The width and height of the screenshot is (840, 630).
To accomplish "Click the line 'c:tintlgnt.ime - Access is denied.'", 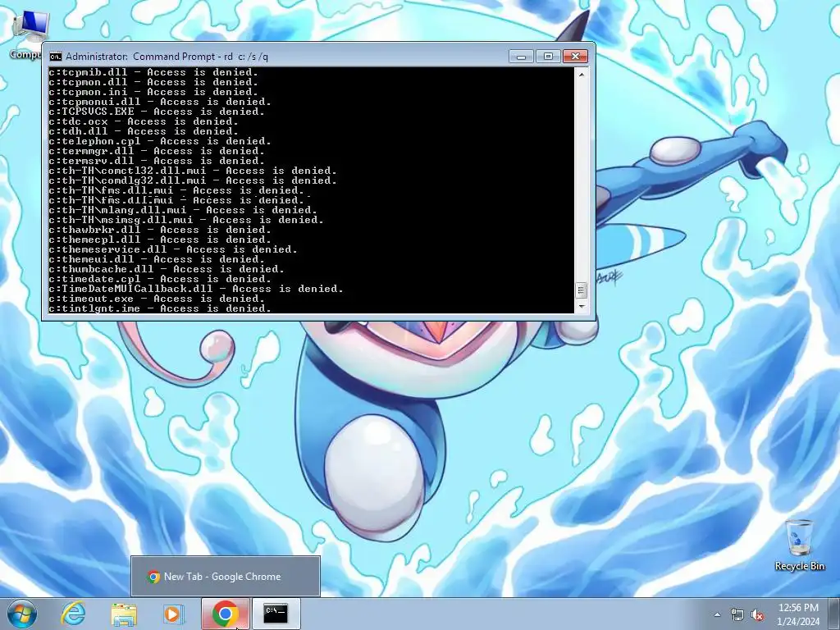I will [x=160, y=308].
